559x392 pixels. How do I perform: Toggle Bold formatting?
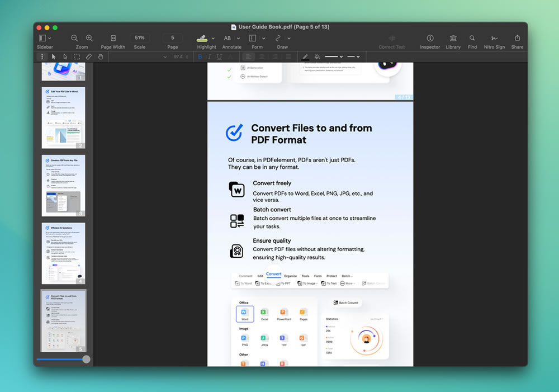(200, 56)
